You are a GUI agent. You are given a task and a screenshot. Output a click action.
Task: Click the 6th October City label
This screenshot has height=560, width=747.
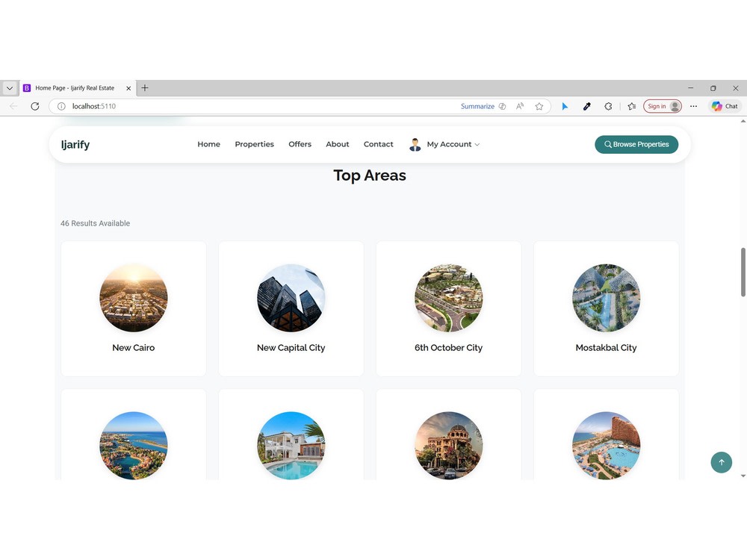449,348
